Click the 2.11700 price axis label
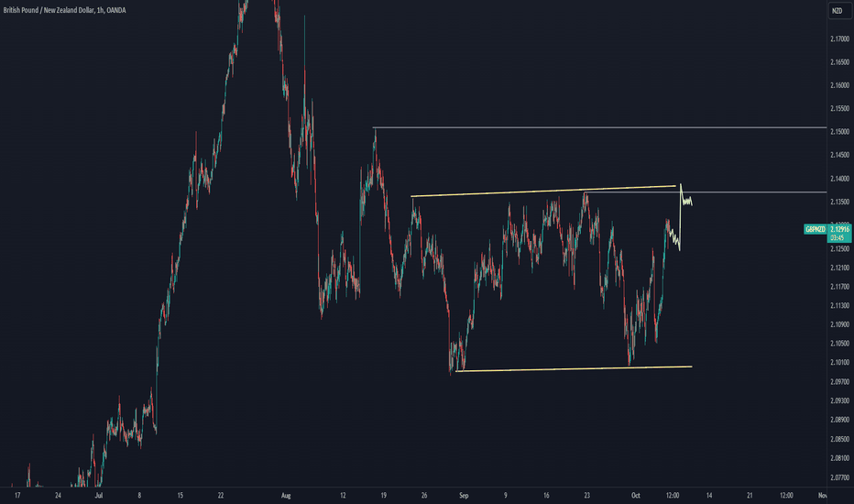Image resolution: width=854 pixels, height=504 pixels. point(839,287)
